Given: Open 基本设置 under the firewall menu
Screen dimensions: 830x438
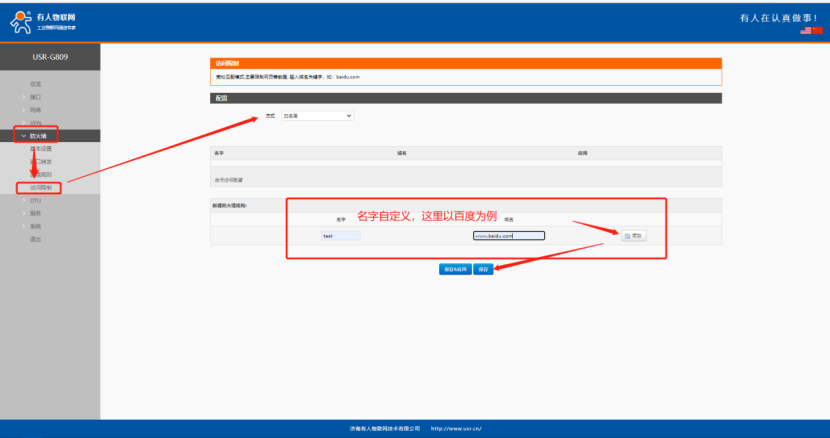Looking at the screenshot, I should [x=41, y=148].
